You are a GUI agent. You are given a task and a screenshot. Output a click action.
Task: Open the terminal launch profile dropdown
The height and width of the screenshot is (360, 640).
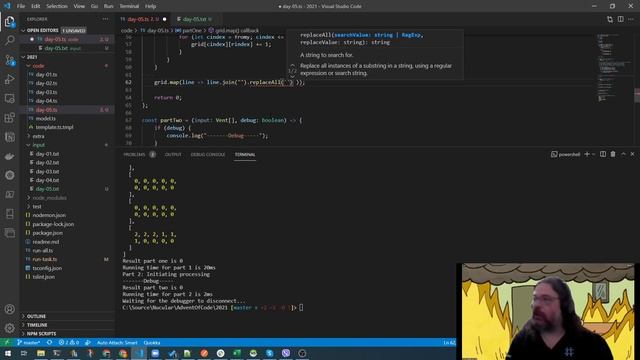click(x=593, y=154)
